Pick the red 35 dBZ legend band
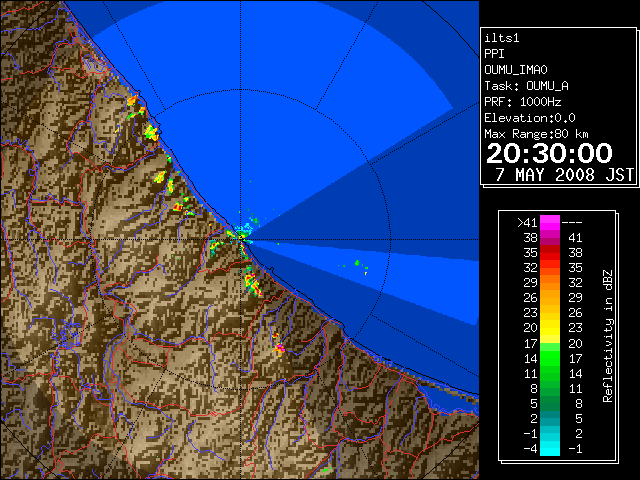The image size is (640, 480). tap(550, 253)
